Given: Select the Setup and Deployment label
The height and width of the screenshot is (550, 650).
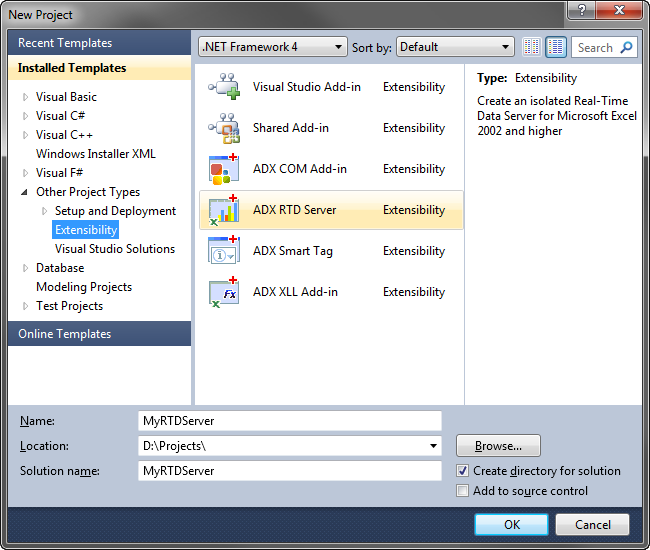Looking at the screenshot, I should pyautogui.click(x=115, y=211).
